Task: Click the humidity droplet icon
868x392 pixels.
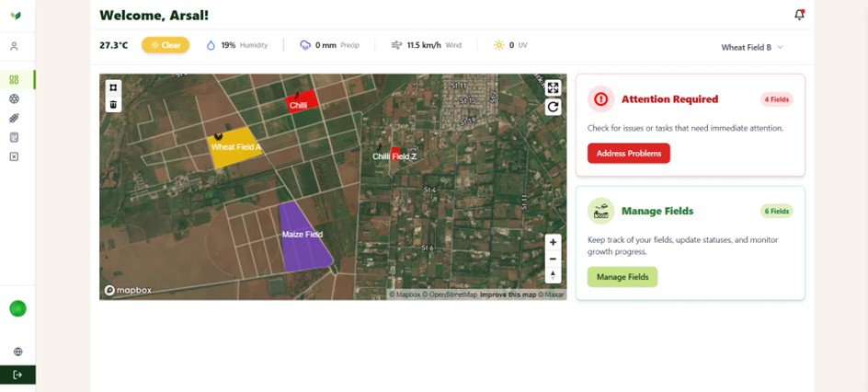Action: click(x=211, y=45)
